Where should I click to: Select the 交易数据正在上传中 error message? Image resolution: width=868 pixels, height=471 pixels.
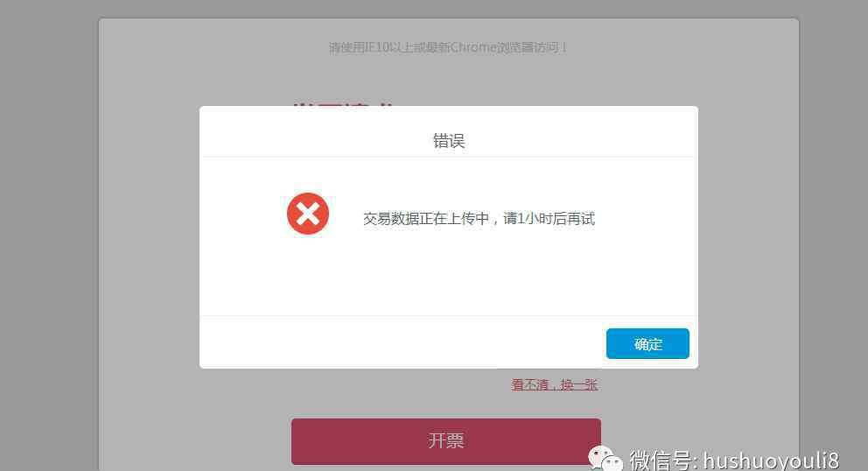point(426,219)
